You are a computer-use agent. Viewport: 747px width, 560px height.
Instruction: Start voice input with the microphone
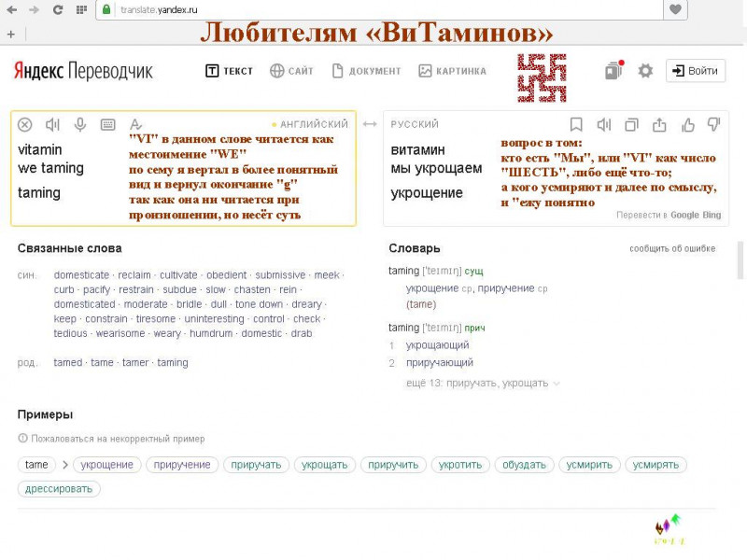click(80, 124)
